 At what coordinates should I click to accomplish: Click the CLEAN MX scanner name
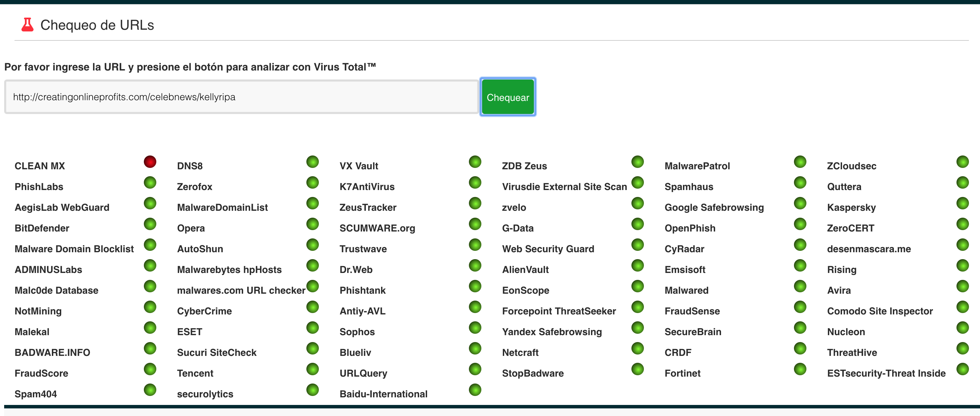point(39,166)
